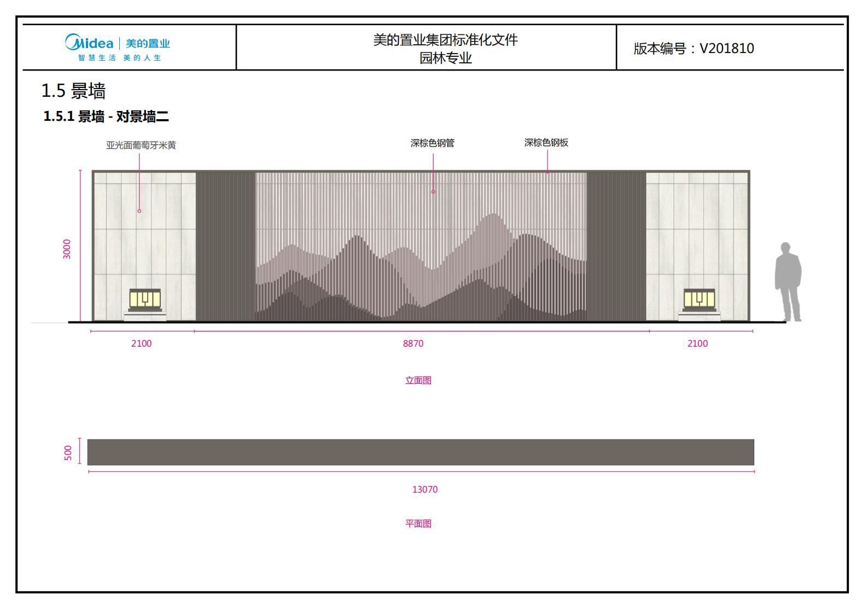Click the dark brown plan view rectangle
The width and height of the screenshot is (868, 614).
(421, 452)
